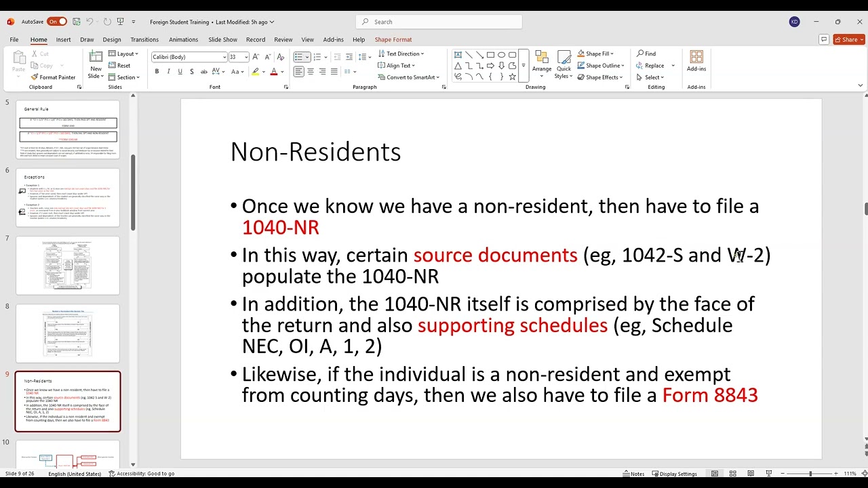This screenshot has width=868, height=488.
Task: Open Align Text options
Action: [397, 66]
